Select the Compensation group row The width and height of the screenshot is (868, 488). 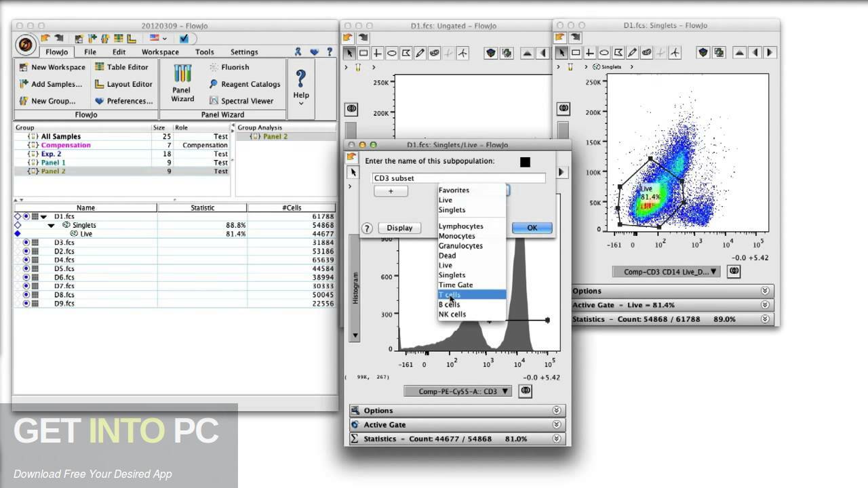click(x=122, y=145)
